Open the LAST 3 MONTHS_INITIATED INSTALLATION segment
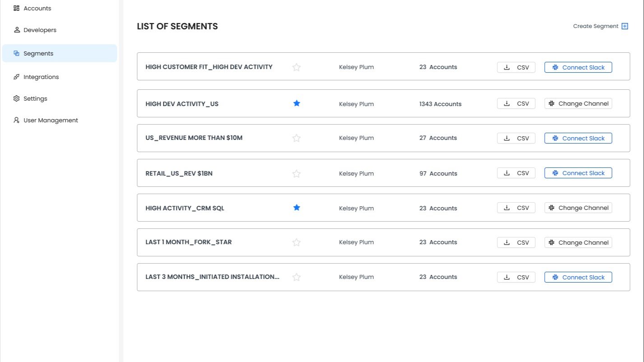 click(212, 277)
